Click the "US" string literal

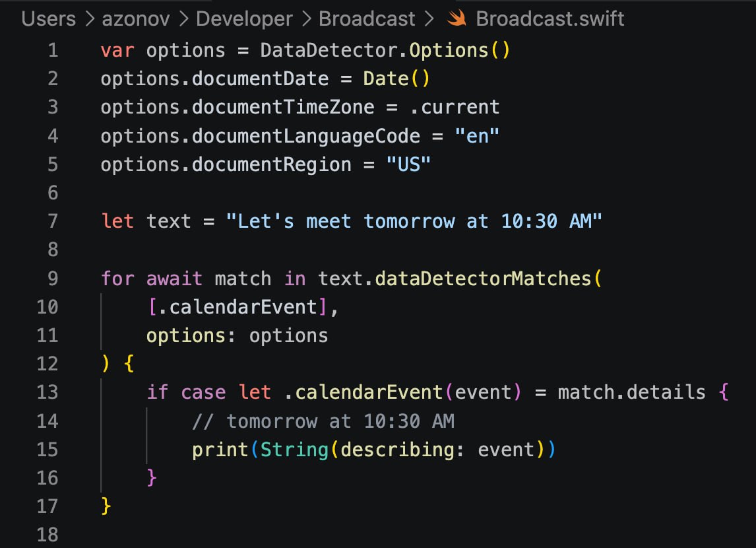click(x=408, y=164)
